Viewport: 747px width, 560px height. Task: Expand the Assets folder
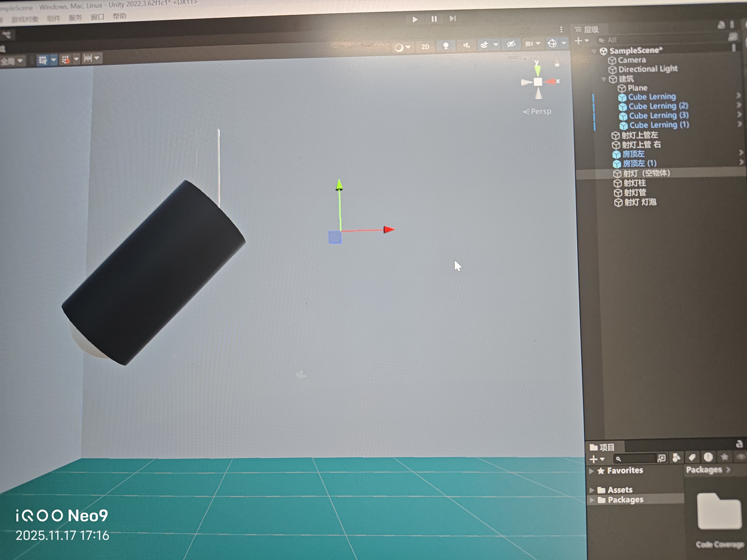pos(592,490)
